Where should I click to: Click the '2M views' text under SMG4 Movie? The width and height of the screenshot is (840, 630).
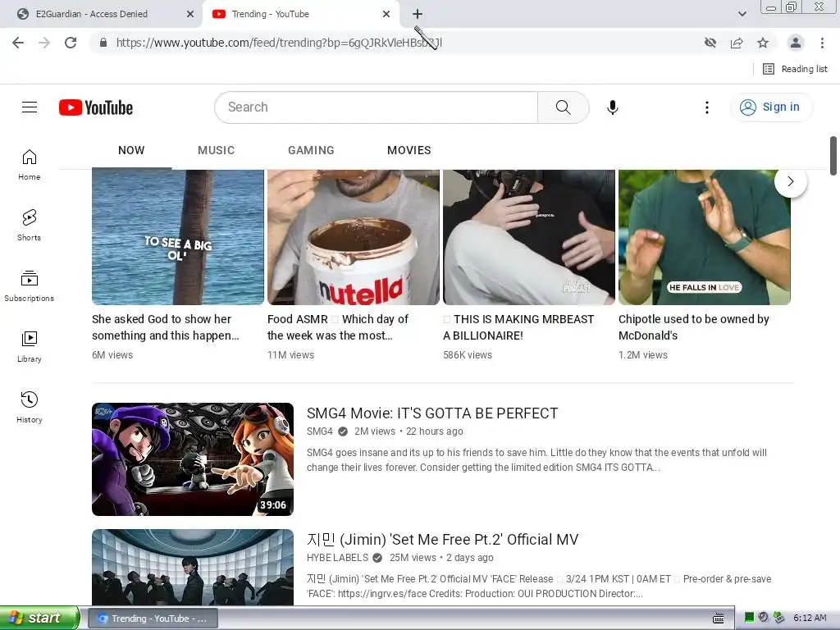click(x=374, y=431)
